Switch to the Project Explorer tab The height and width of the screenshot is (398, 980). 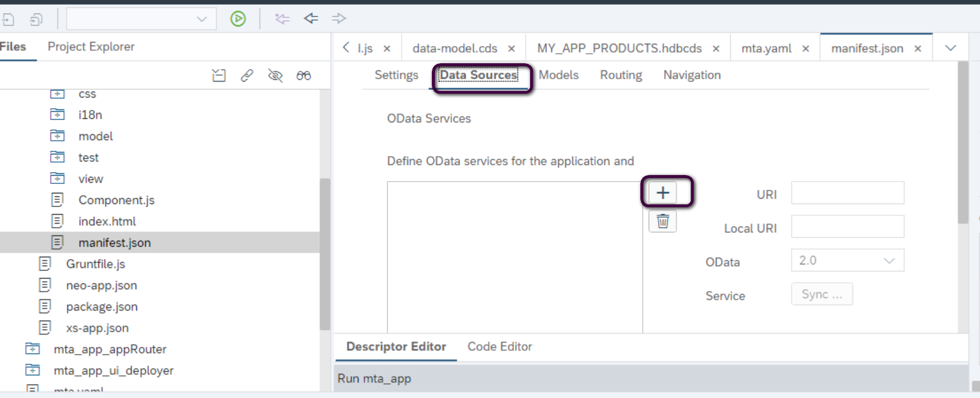click(x=91, y=47)
